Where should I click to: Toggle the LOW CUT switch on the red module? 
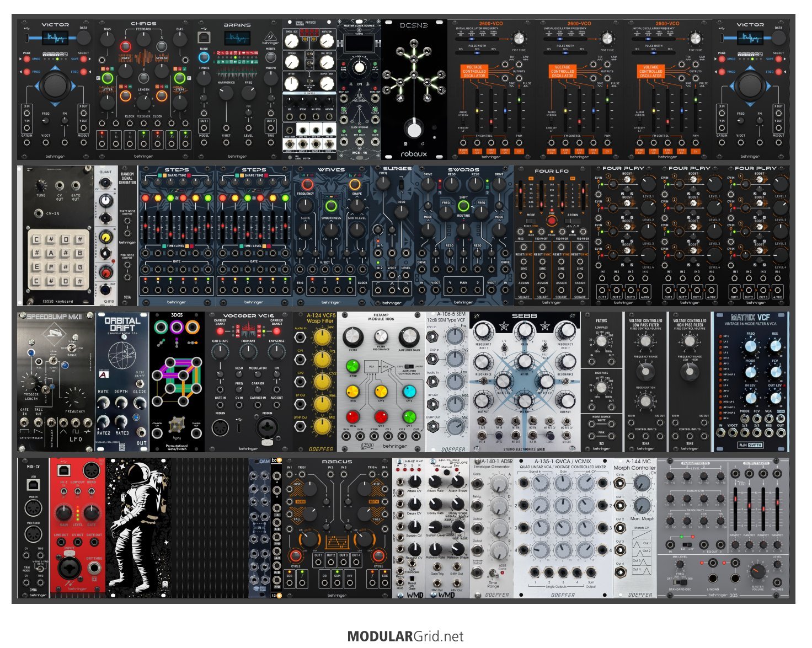pos(77,490)
